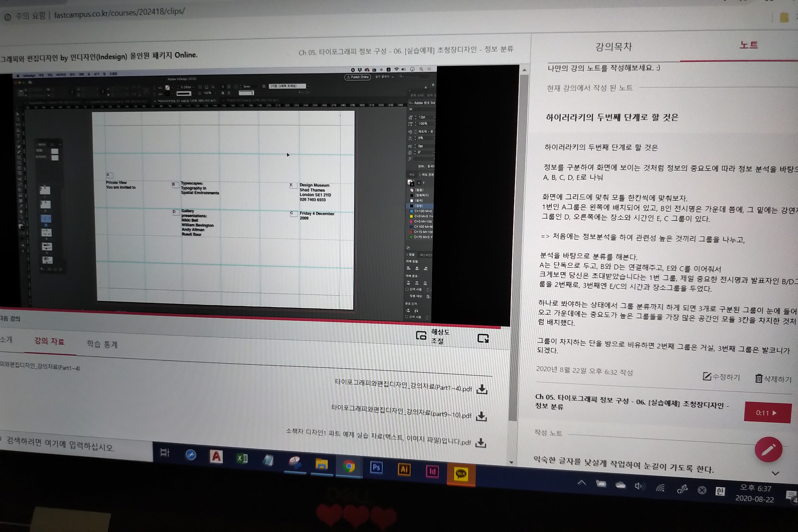798x532 pixels.
Task: Click the yellow icon at the browser's top right
Action: click(784, 18)
